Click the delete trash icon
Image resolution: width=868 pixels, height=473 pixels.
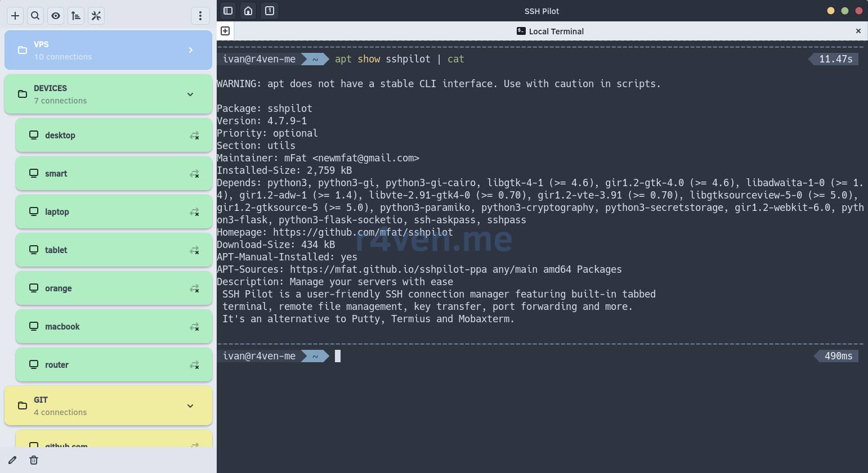click(34, 460)
